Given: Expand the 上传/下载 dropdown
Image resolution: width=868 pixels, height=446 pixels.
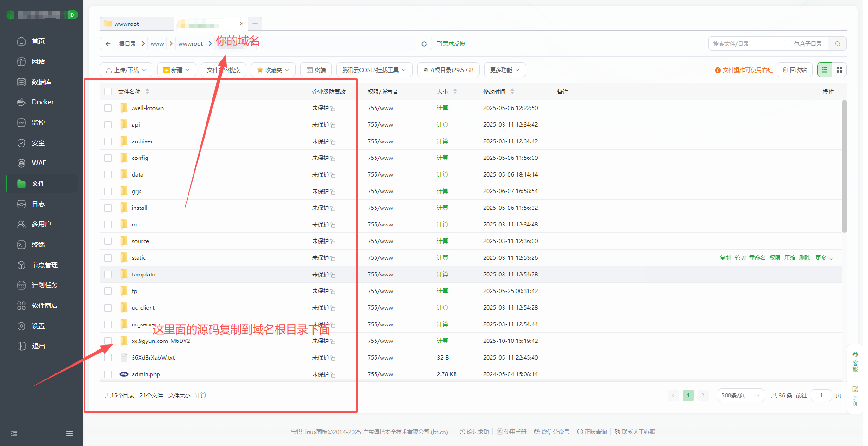Looking at the screenshot, I should coord(126,70).
